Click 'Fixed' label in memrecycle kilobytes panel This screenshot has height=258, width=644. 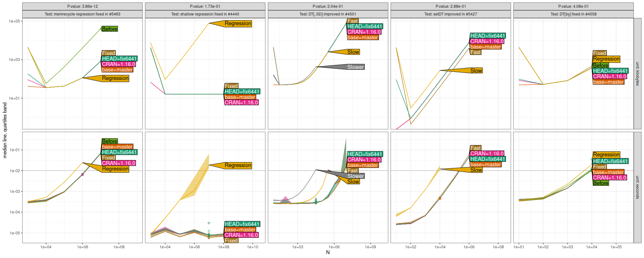click(109, 53)
